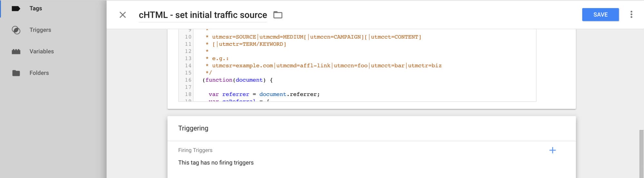Save the tag with the SAVE button
The height and width of the screenshot is (178, 644).
point(600,15)
